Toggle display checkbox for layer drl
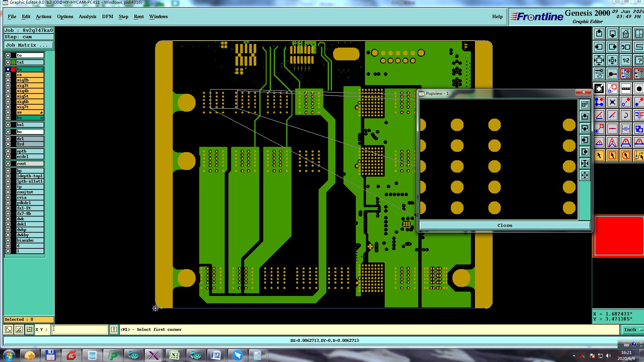 8,139
